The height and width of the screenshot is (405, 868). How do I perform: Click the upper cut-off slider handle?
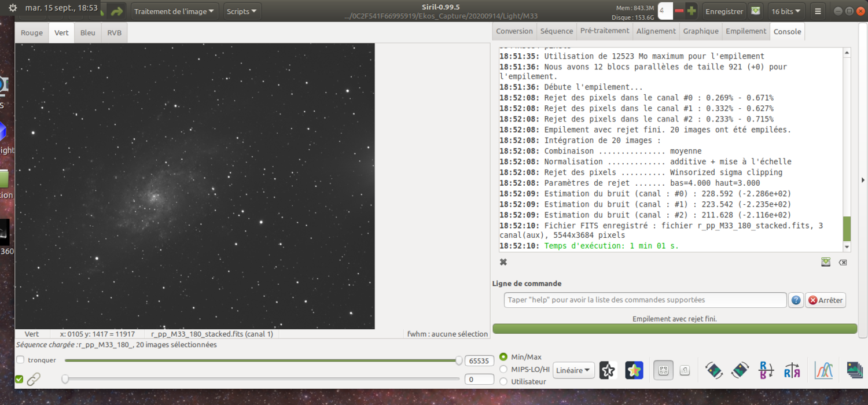(x=459, y=360)
